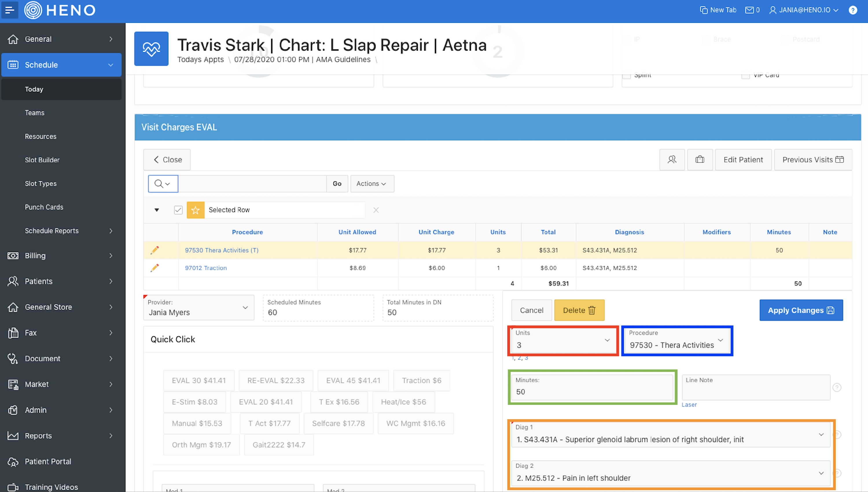Click the pencil edit icon for 97012 Traction
The image size is (868, 492).
tap(155, 268)
